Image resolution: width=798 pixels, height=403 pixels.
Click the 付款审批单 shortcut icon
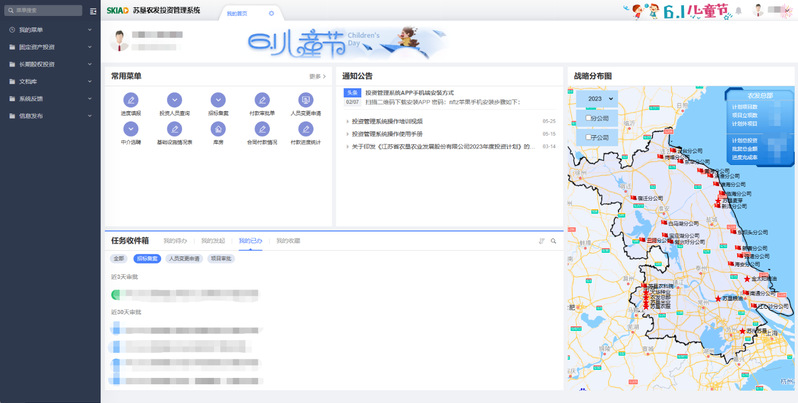[261, 100]
